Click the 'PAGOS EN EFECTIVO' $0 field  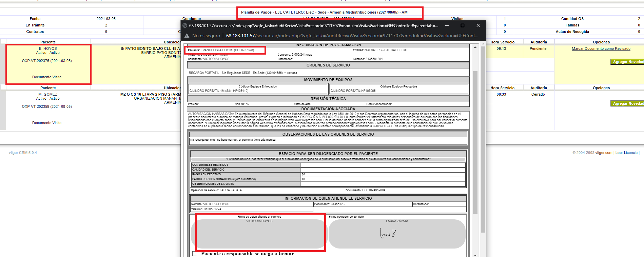(x=383, y=175)
